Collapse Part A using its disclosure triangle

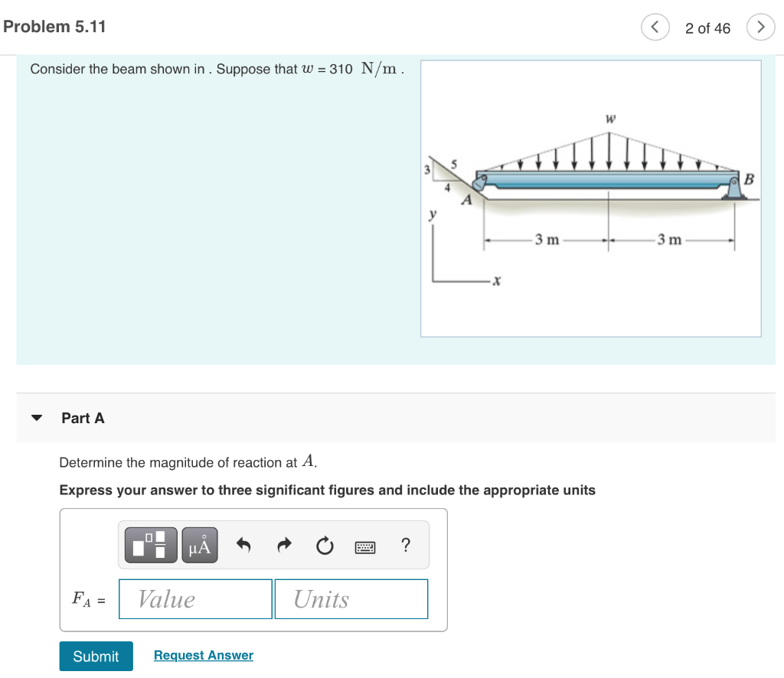(37, 418)
